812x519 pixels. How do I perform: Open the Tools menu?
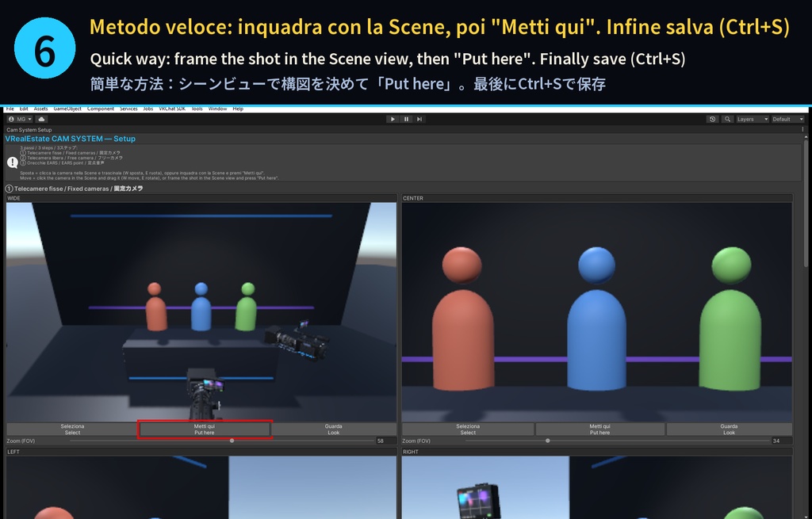(x=197, y=109)
